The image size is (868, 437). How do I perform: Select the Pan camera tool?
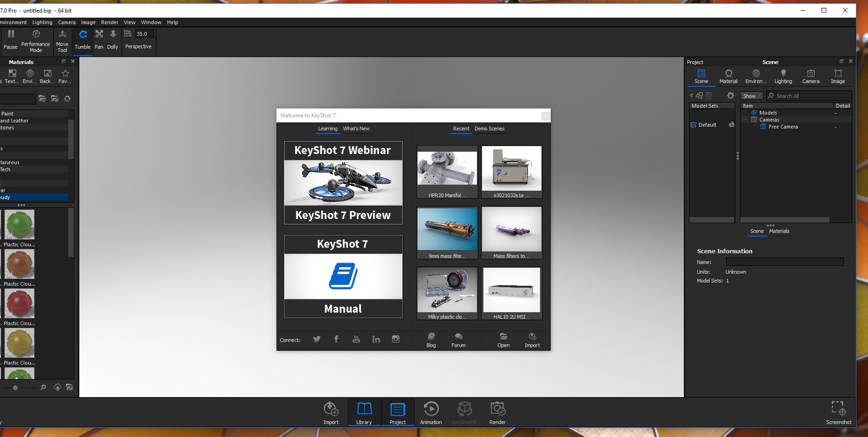pos(99,40)
